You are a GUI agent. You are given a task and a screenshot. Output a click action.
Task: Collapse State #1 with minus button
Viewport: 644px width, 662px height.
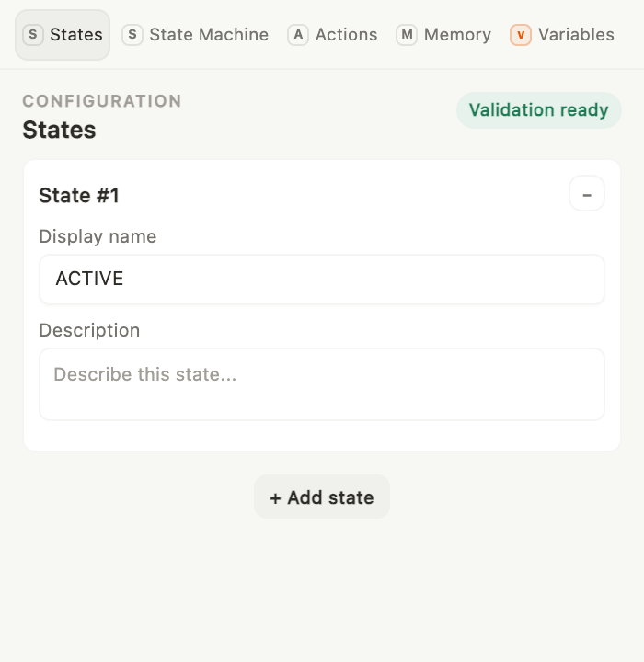coord(587,194)
